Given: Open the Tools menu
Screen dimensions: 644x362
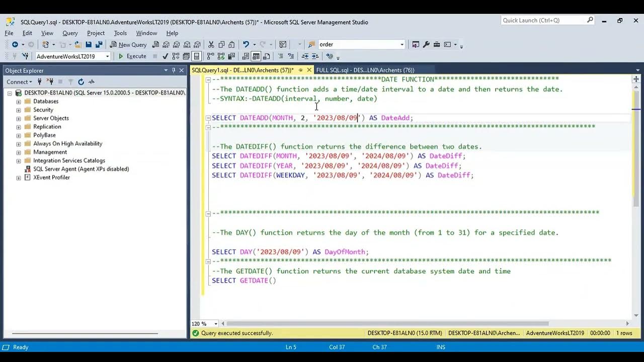Looking at the screenshot, I should click(x=120, y=33).
